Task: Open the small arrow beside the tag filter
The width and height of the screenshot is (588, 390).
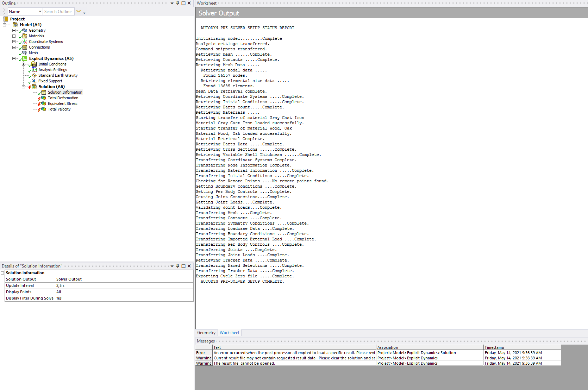Action: [84, 13]
